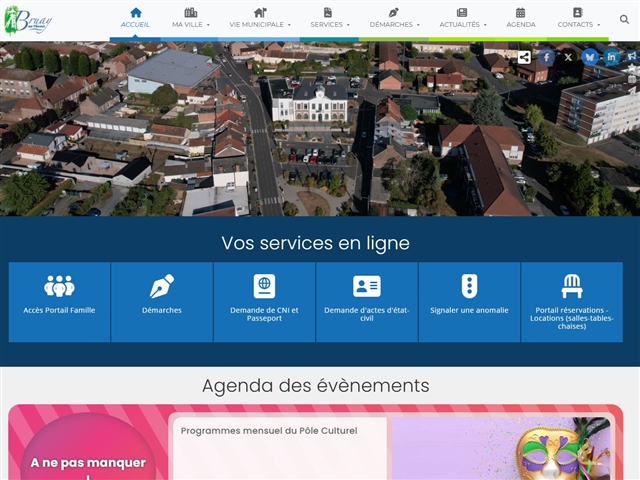The width and height of the screenshot is (640, 480).
Task: Expand the Actualités dropdown arrow
Action: [485, 25]
